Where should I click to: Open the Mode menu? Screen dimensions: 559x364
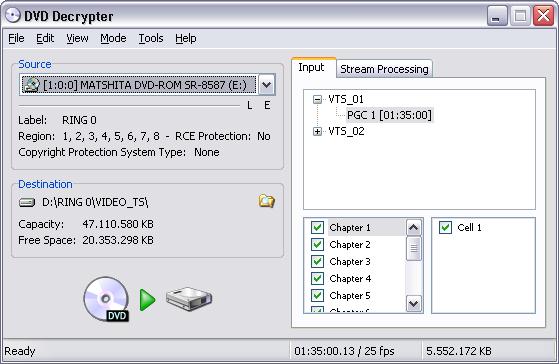click(113, 38)
